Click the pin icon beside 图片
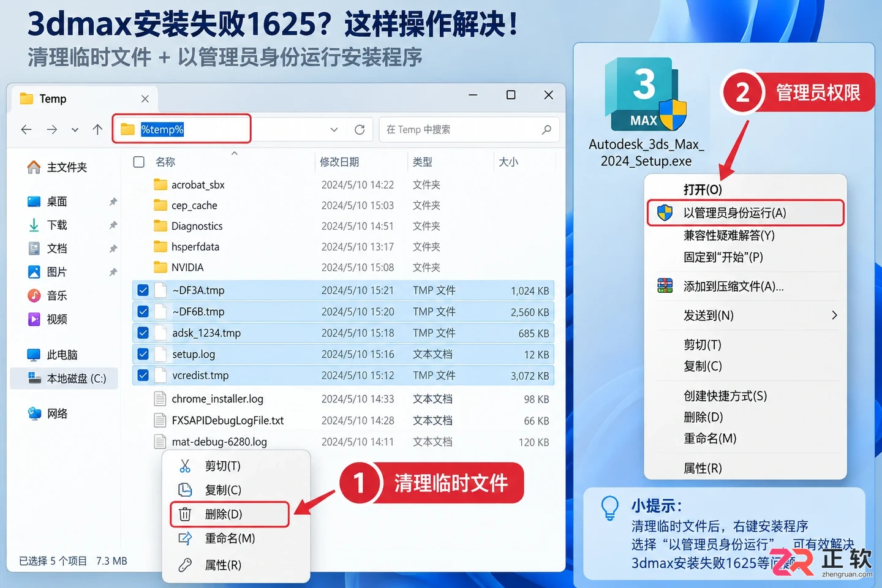Image resolution: width=882 pixels, height=588 pixels. pos(113,272)
